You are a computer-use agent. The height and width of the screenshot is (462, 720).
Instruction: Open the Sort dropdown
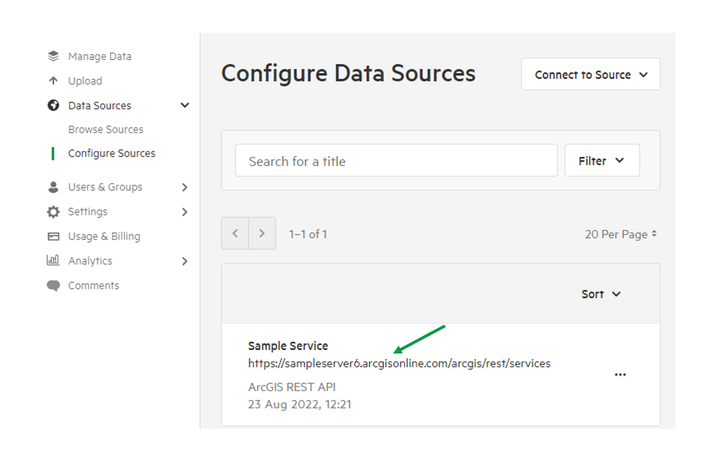click(601, 294)
